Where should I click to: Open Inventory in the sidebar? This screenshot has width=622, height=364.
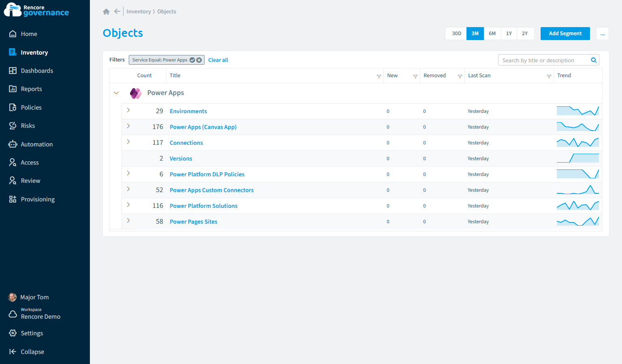tap(34, 53)
